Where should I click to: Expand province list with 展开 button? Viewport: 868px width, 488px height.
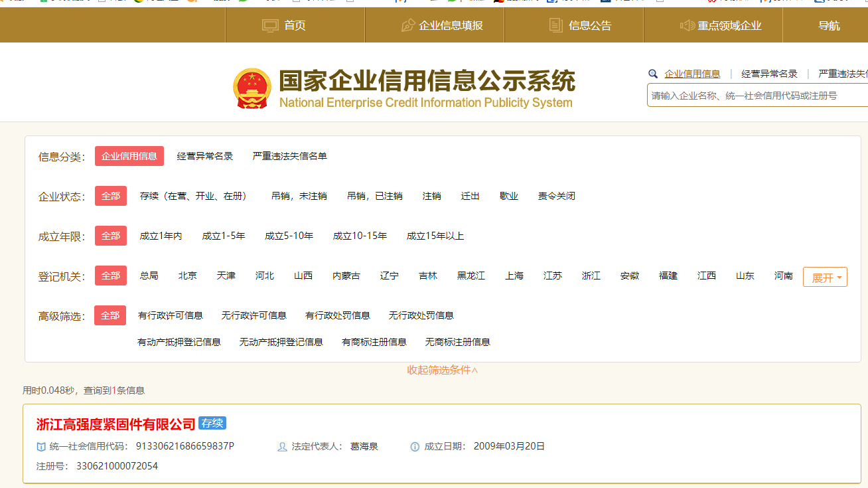pyautogui.click(x=825, y=277)
